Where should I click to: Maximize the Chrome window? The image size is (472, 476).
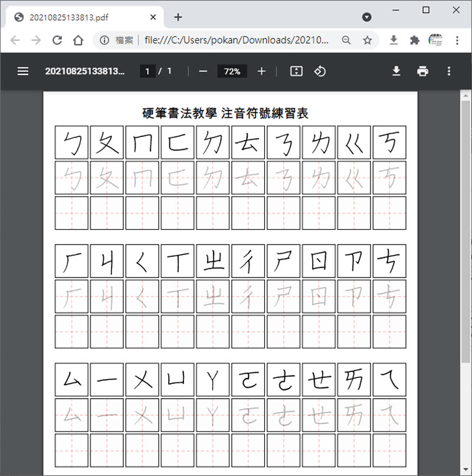point(426,10)
